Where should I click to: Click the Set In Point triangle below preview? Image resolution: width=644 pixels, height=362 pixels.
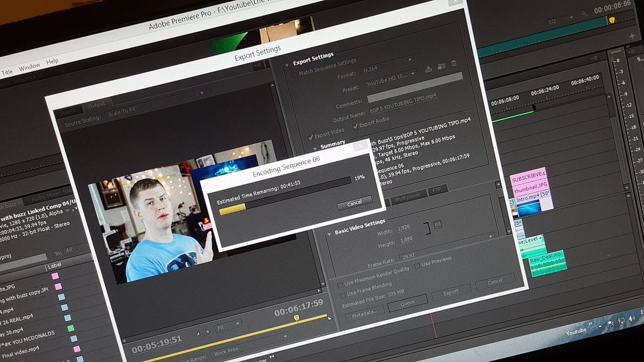pyautogui.click(x=199, y=333)
